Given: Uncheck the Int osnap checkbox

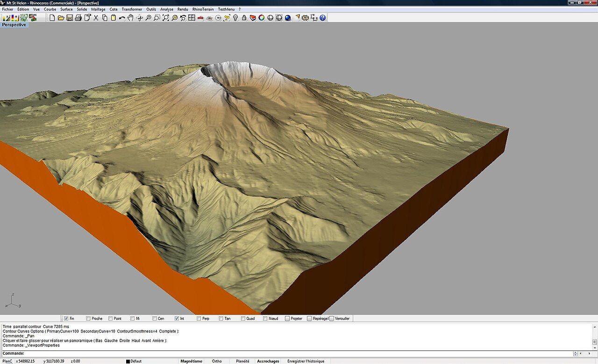Looking at the screenshot, I should coord(177,318).
